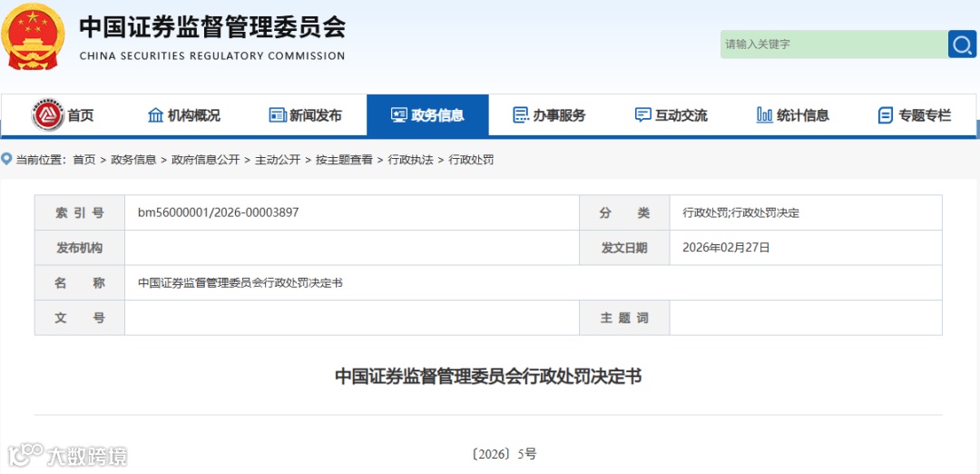
Task: Click the bar chart icon beside 统计信息
Action: click(x=764, y=115)
